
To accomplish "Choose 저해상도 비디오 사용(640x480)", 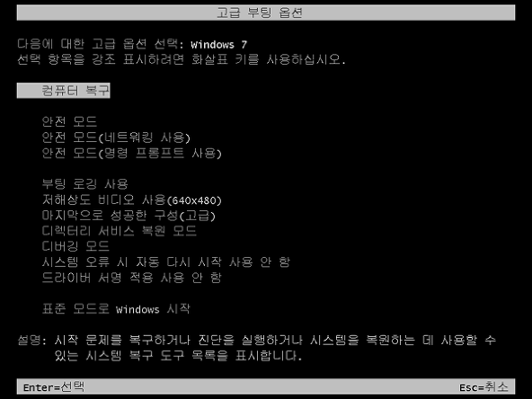I will [x=131, y=199].
